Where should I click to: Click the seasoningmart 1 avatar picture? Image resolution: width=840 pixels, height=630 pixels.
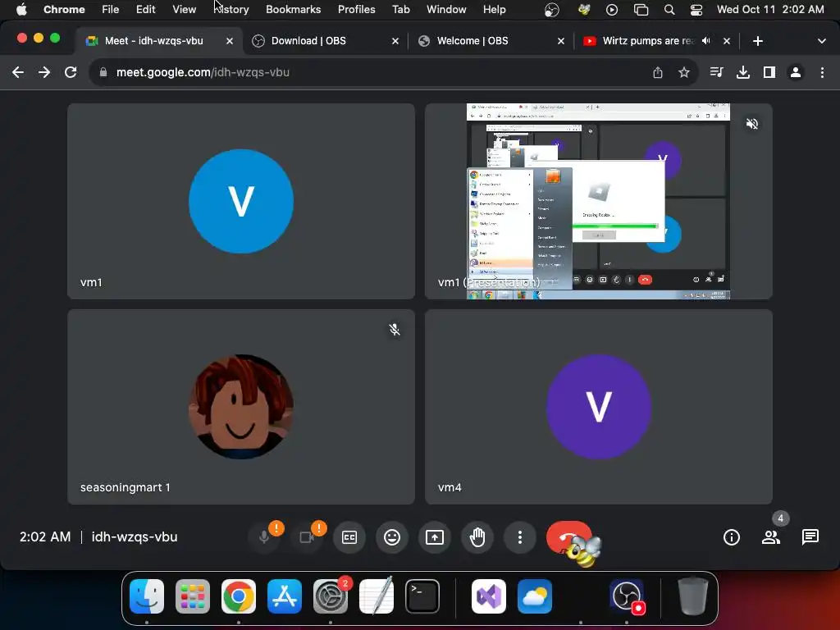pyautogui.click(x=241, y=407)
